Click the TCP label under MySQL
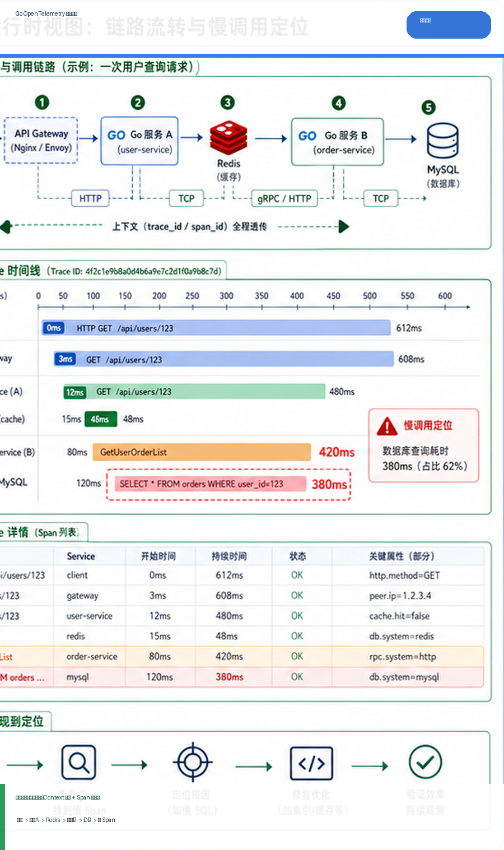The height and width of the screenshot is (850, 504). [x=381, y=198]
